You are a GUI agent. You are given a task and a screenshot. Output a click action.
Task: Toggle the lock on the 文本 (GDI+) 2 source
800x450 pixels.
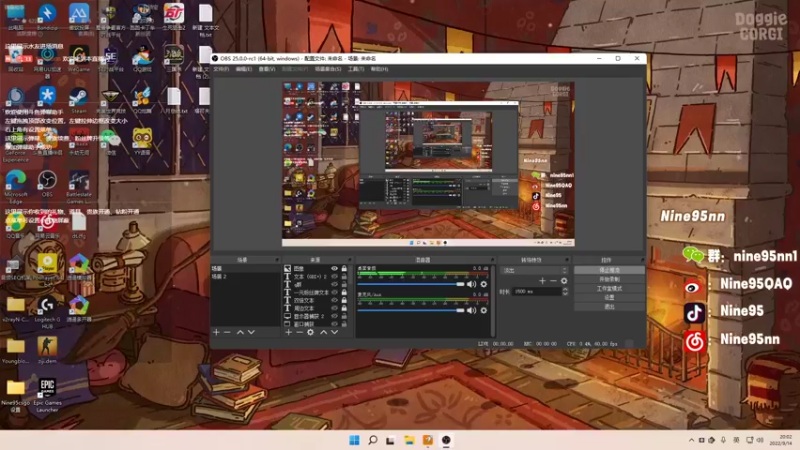point(344,277)
